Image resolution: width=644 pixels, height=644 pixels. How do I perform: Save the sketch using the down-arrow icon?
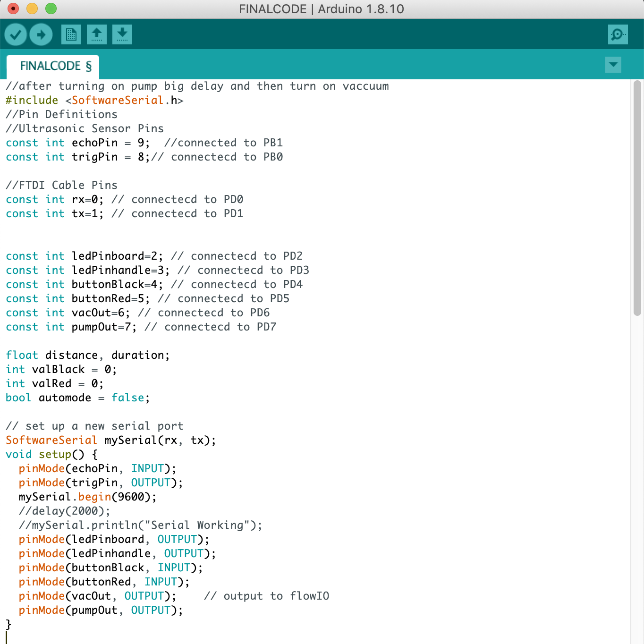(122, 34)
